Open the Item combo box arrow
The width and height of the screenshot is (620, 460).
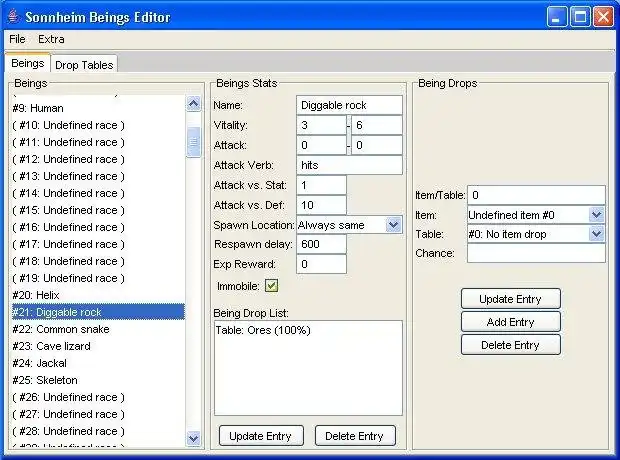596,215
